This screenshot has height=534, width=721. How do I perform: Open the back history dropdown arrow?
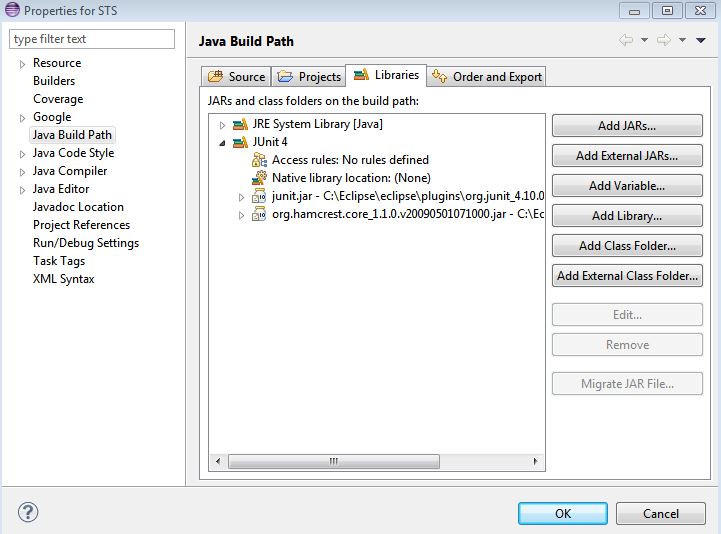(645, 40)
